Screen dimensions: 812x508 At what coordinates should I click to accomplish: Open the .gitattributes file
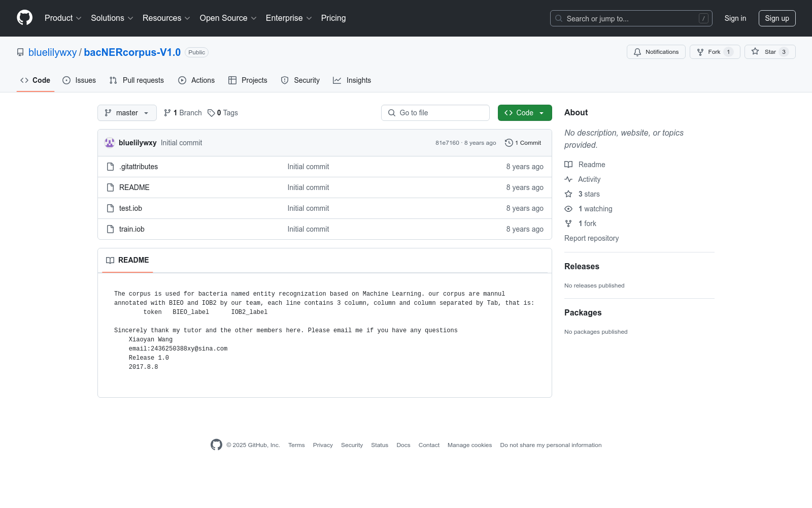pyautogui.click(x=139, y=167)
